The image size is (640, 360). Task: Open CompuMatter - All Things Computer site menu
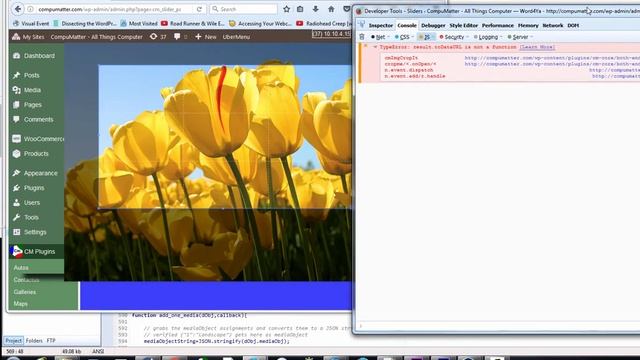(96, 37)
